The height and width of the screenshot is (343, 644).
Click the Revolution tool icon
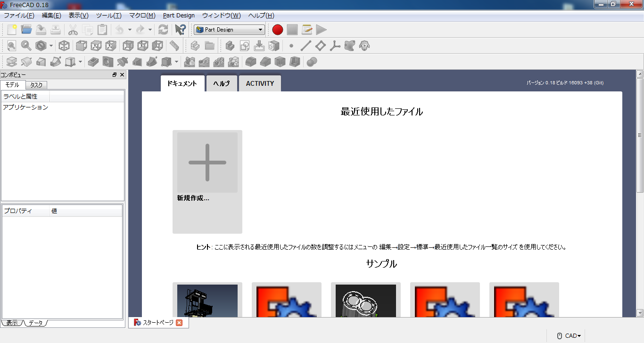pos(26,62)
